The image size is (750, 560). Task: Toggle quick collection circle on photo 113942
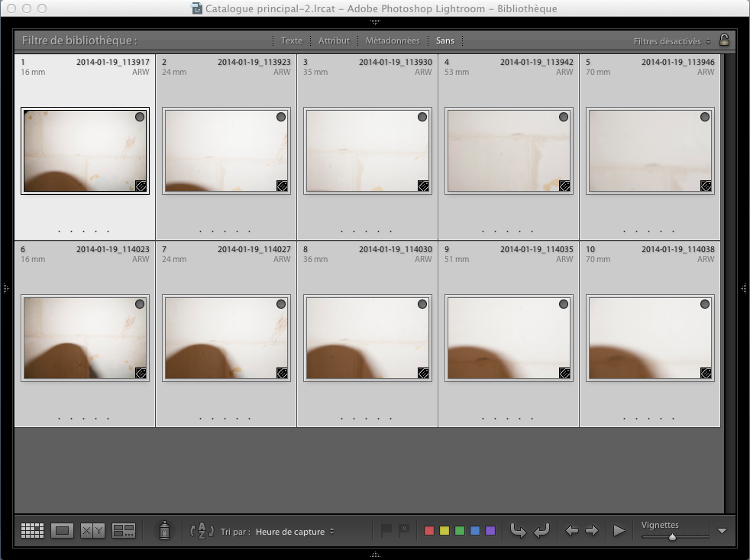pyautogui.click(x=564, y=117)
